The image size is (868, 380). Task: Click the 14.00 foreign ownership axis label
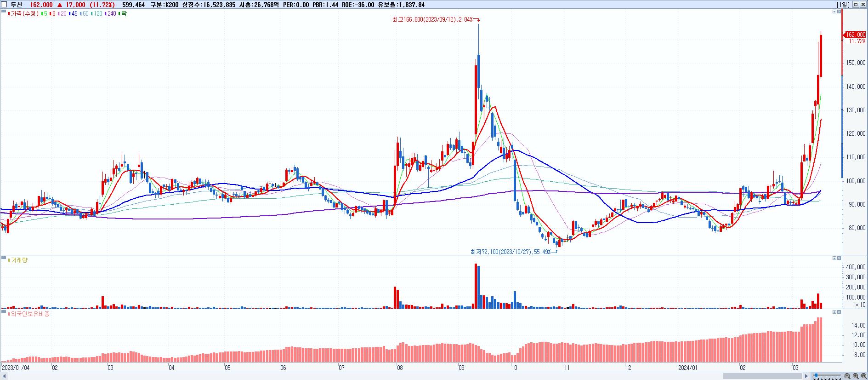pos(859,325)
